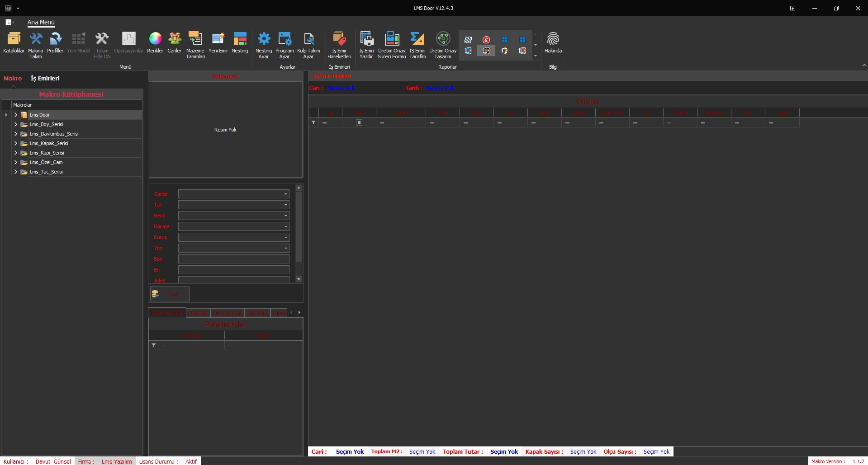
Task: Expand the Lms_Kapak_Serisi folder
Action: coord(16,143)
